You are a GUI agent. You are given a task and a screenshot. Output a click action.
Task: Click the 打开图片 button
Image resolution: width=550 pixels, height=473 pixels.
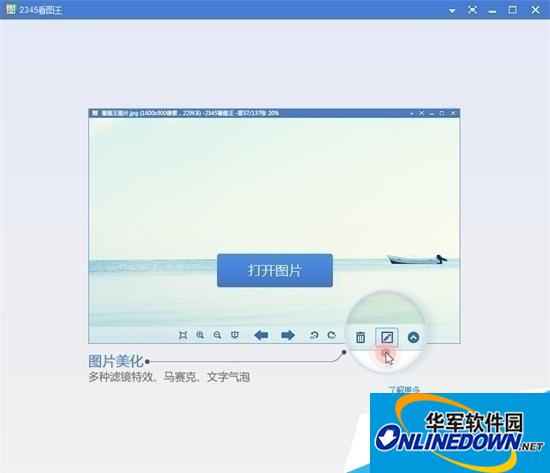pos(275,270)
